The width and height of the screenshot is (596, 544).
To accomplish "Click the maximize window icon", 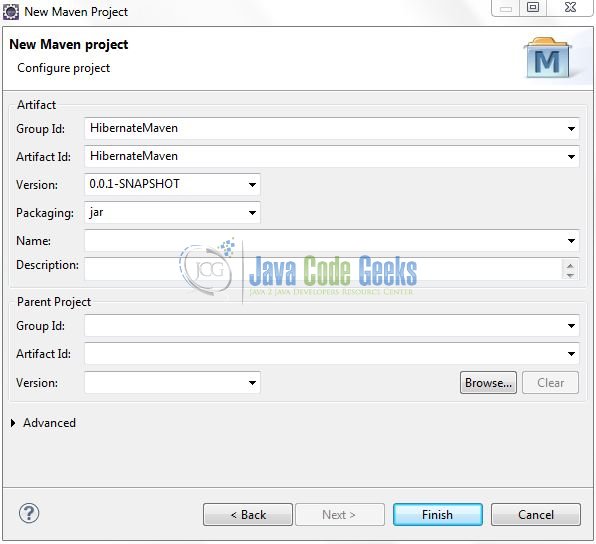I will pos(533,7).
